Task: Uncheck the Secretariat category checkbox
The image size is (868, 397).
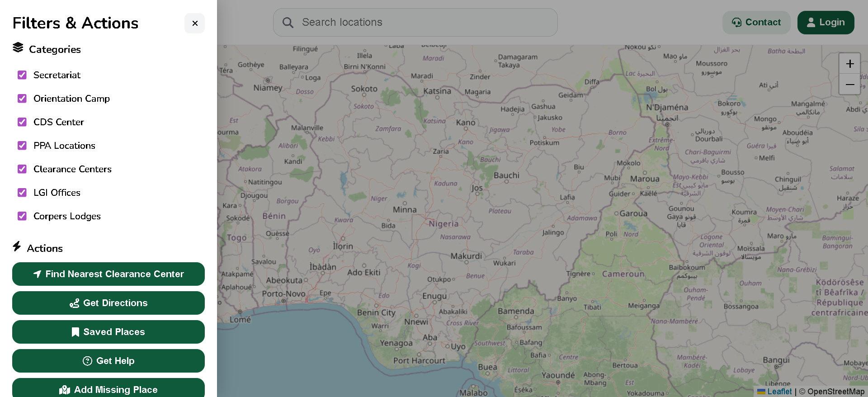Action: coord(22,75)
